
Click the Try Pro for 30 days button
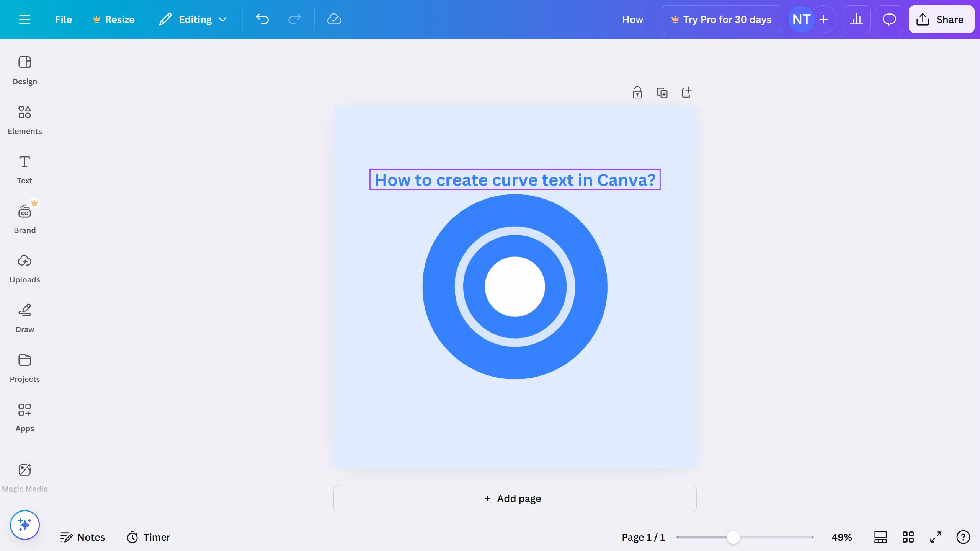[x=721, y=19]
